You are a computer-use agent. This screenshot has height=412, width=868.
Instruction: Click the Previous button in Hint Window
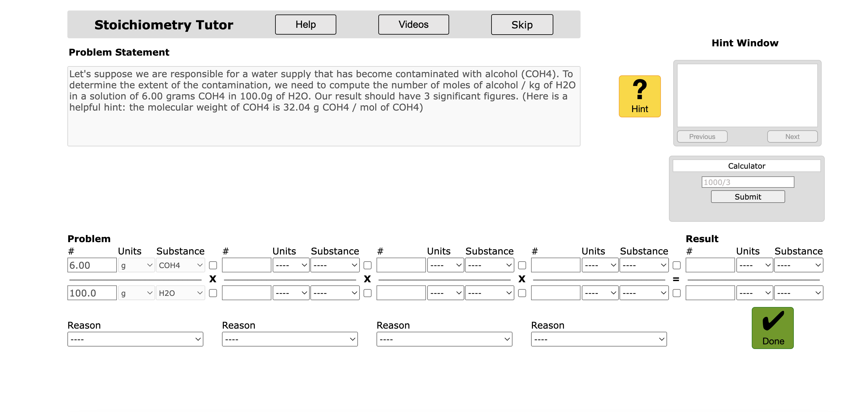[x=701, y=137]
